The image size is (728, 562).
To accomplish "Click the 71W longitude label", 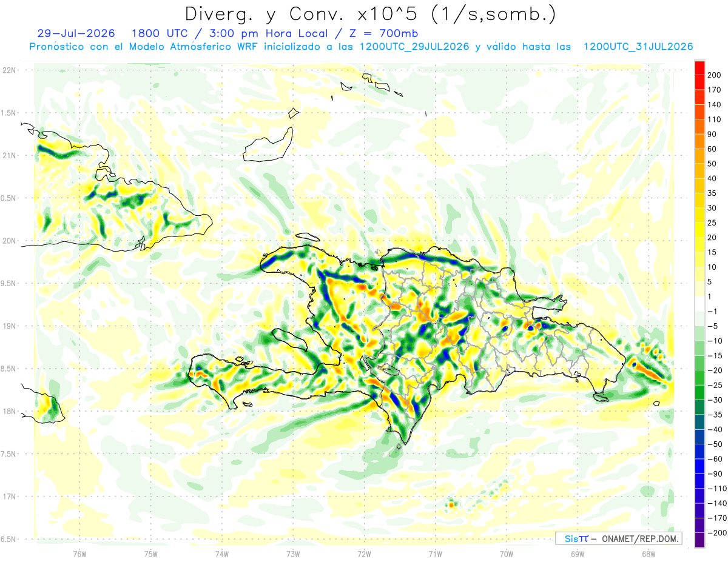I will (x=435, y=554).
